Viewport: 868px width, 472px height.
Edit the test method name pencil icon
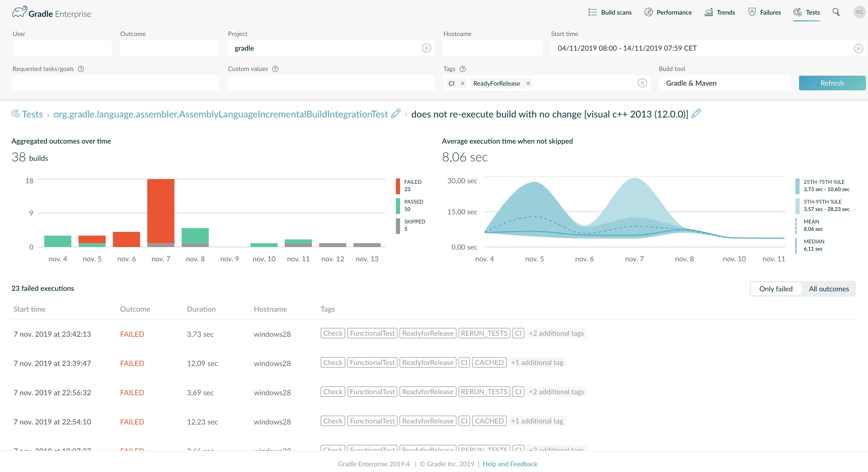coord(696,114)
